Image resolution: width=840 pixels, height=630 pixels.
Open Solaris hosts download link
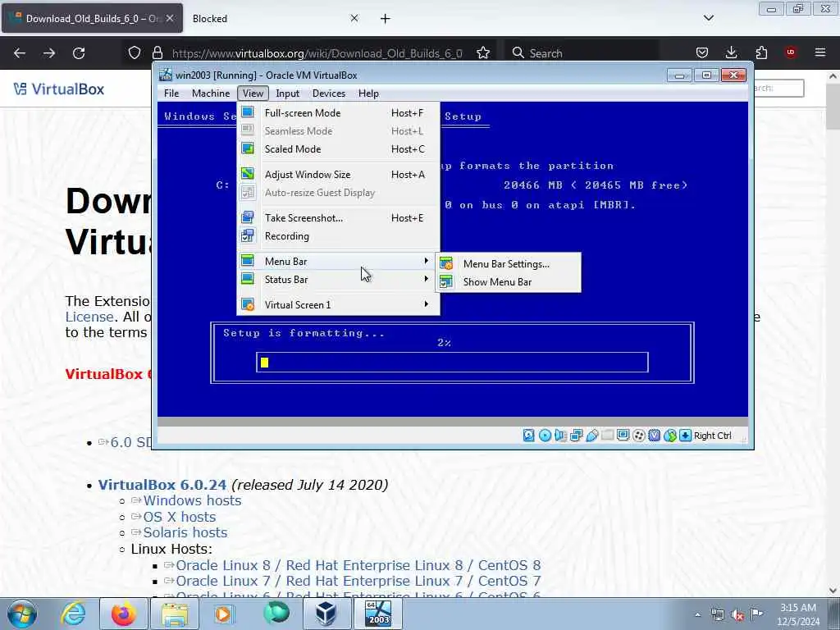click(x=185, y=532)
